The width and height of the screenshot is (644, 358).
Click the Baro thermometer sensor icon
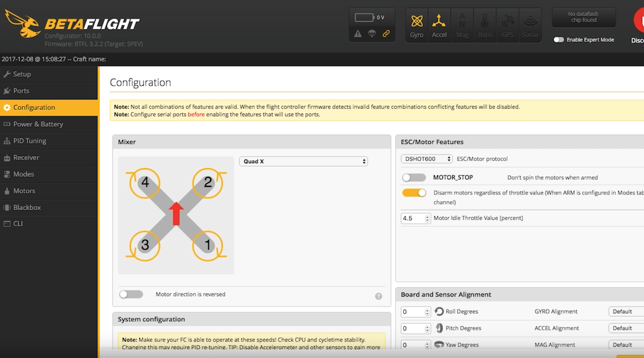coord(485,26)
